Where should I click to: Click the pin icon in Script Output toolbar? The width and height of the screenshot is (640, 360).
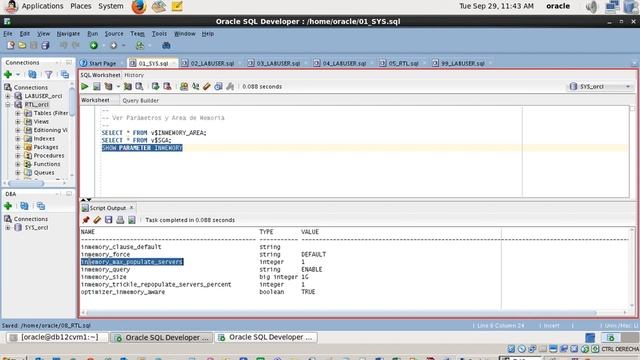tap(86, 220)
